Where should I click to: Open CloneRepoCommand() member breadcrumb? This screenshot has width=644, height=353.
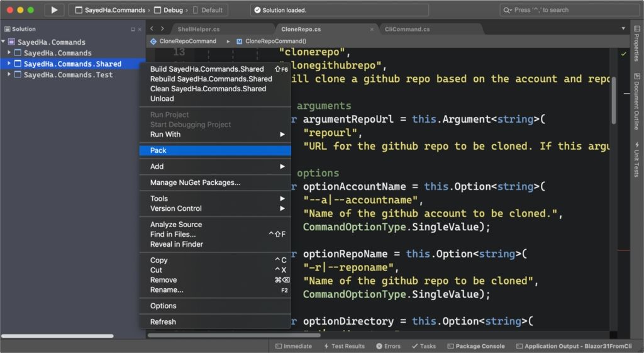click(x=271, y=41)
